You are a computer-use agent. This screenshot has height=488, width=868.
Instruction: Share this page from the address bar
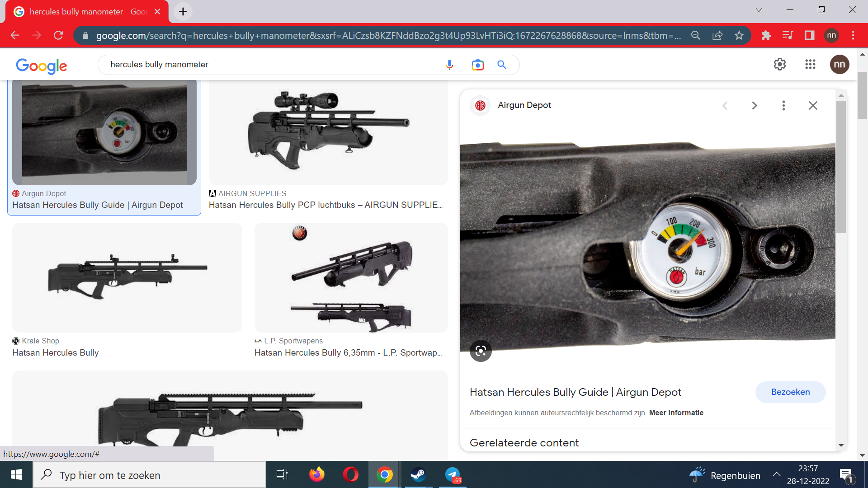pyautogui.click(x=717, y=35)
